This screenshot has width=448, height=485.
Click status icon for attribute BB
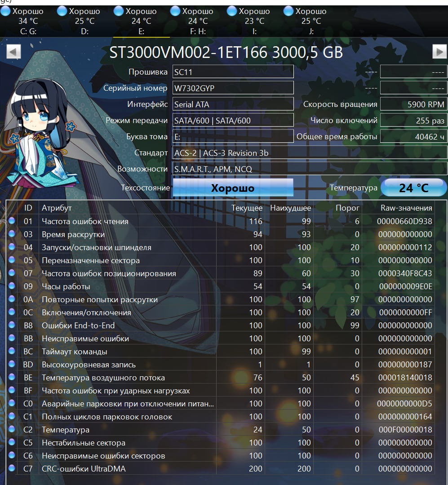click(12, 338)
